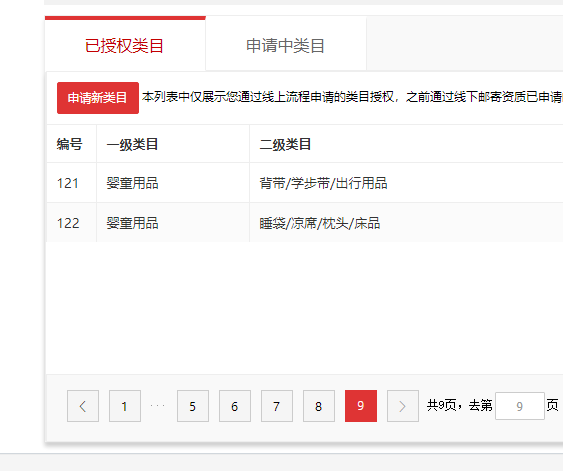Click 背带/学步带/出行用品 cell
This screenshot has height=471, width=563.
(323, 183)
